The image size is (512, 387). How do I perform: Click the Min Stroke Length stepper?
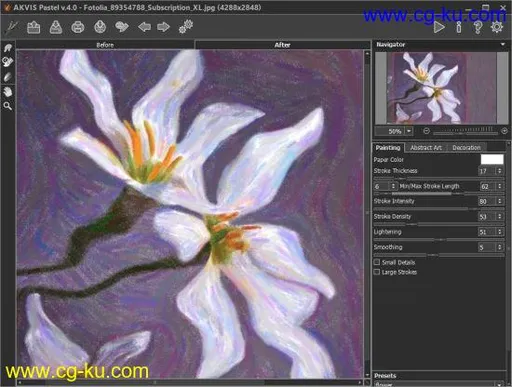click(394, 186)
